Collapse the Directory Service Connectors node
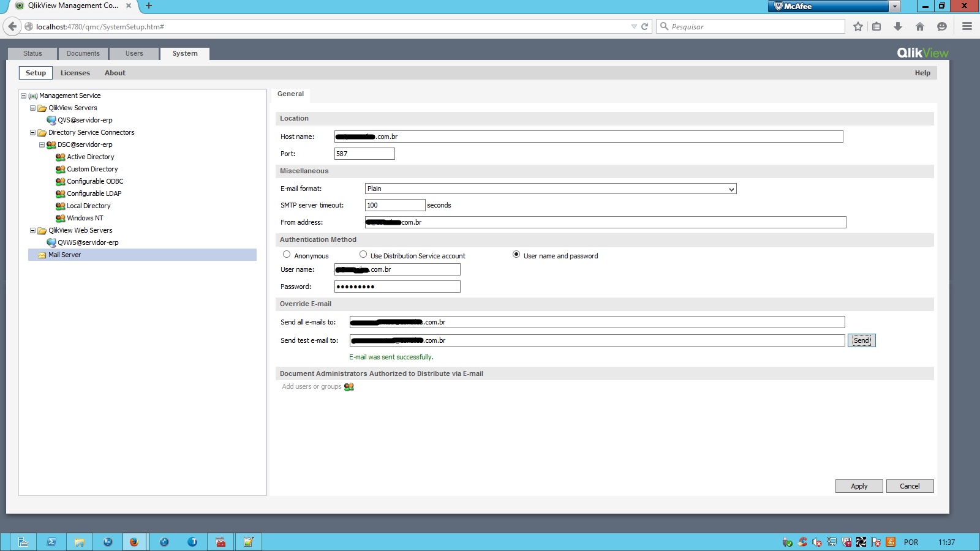980x551 pixels. (32, 132)
